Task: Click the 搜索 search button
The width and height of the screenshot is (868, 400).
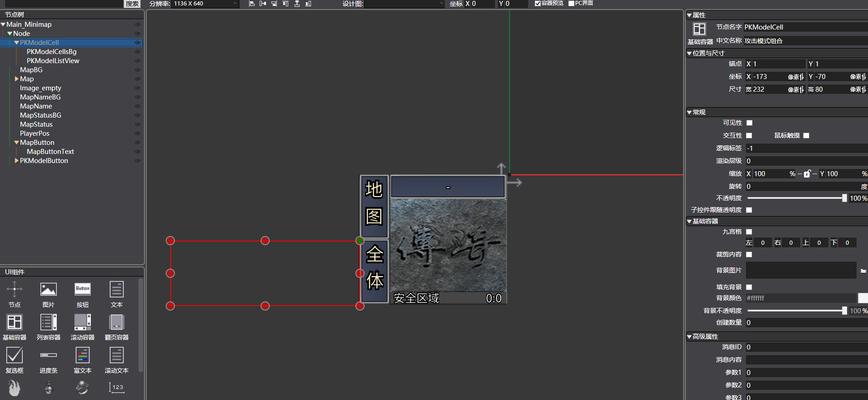Action: (x=132, y=4)
